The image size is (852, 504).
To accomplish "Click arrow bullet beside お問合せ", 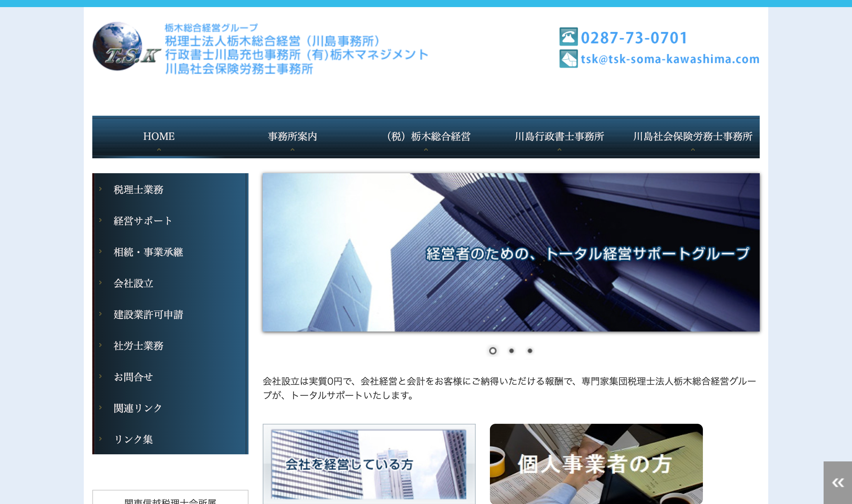I will 100,377.
